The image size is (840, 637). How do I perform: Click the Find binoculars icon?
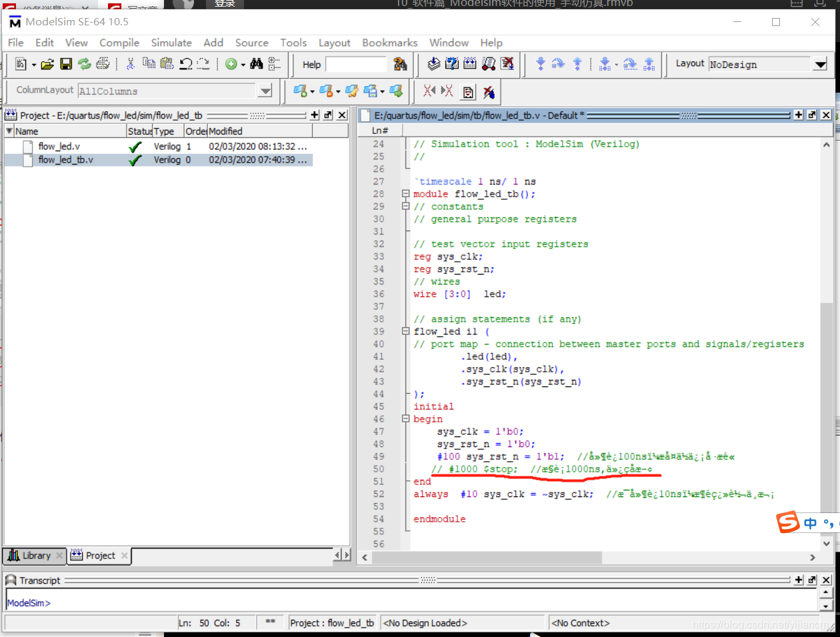(x=257, y=64)
